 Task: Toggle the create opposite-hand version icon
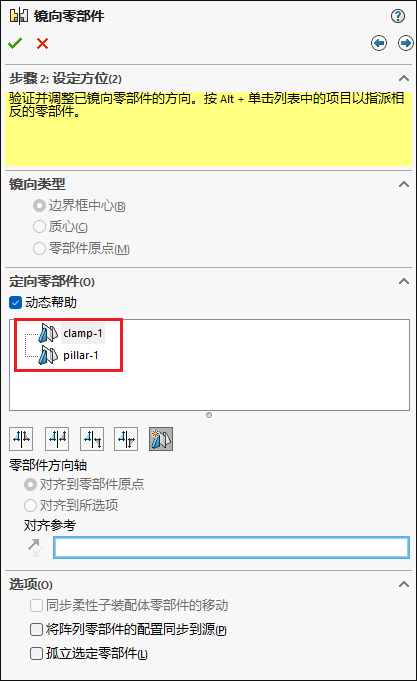point(161,439)
